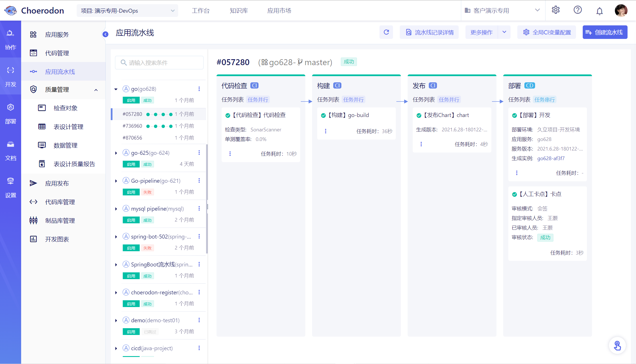Click the 创建流水线 button
The image size is (636, 364).
[605, 32]
